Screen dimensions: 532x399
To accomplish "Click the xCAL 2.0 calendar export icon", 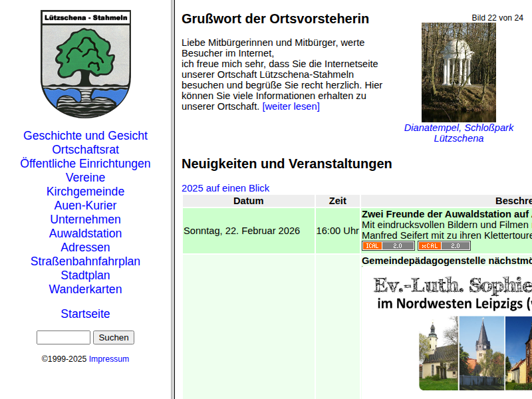I will (x=444, y=245).
